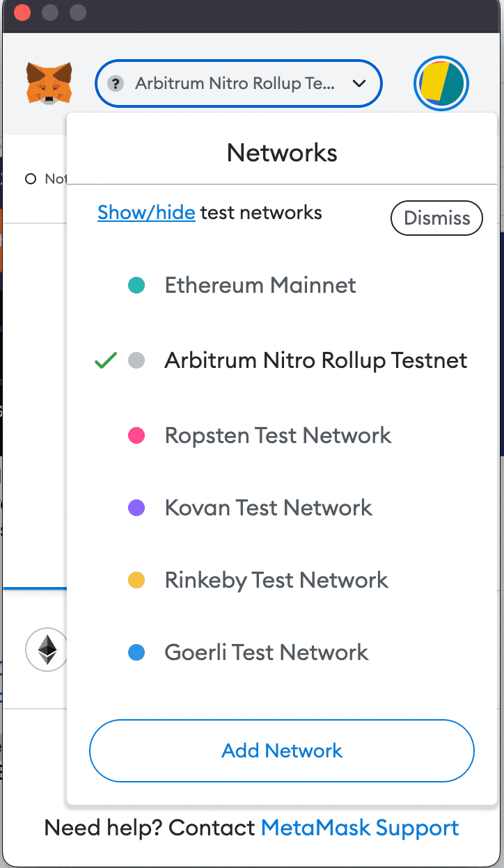Click the chevron in the network pill
The width and height of the screenshot is (504, 868).
[359, 83]
